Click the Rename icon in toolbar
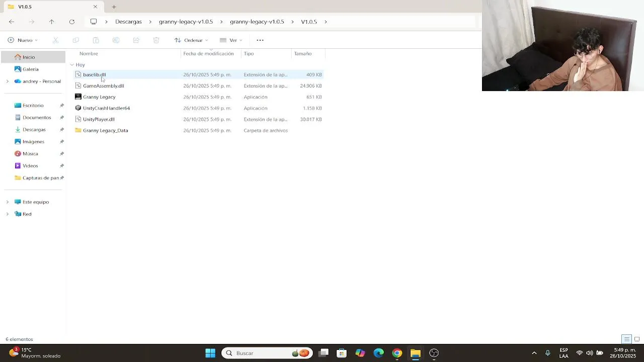The height and width of the screenshot is (362, 644). pos(116,40)
